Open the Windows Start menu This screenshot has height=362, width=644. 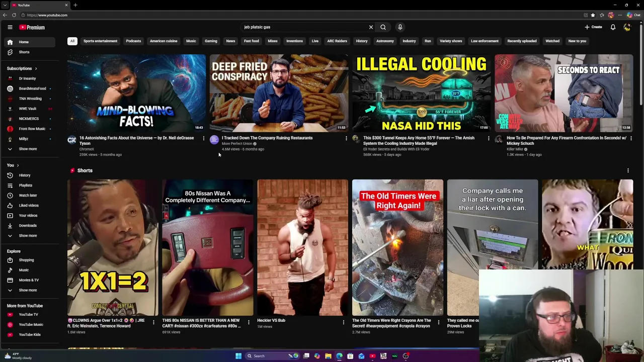pos(238,356)
